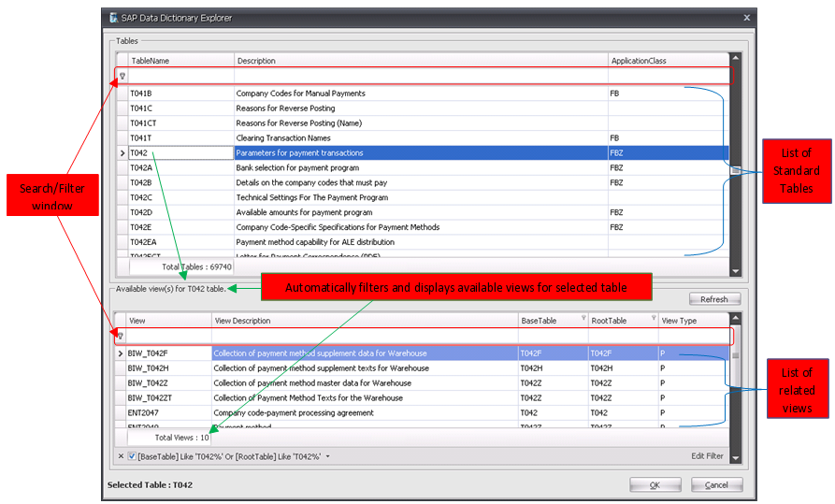Open the recent filters dropdown arrow
This screenshot has height=504, width=835.
tap(328, 456)
